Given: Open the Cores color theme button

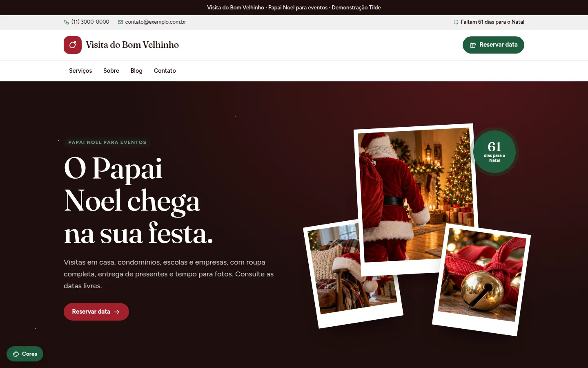Looking at the screenshot, I should pyautogui.click(x=25, y=354).
